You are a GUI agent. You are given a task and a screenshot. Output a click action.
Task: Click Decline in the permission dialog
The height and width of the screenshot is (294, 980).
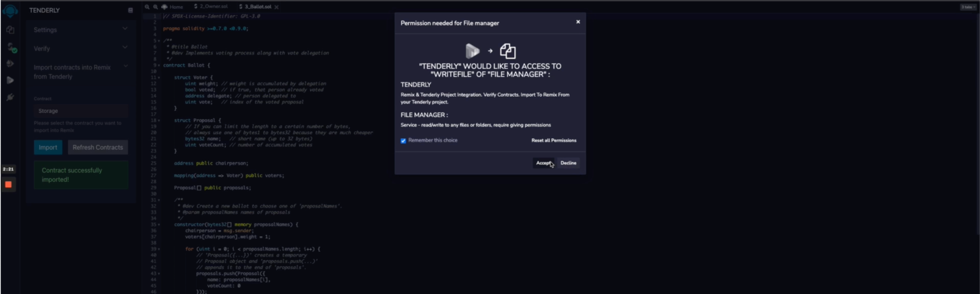[569, 163]
